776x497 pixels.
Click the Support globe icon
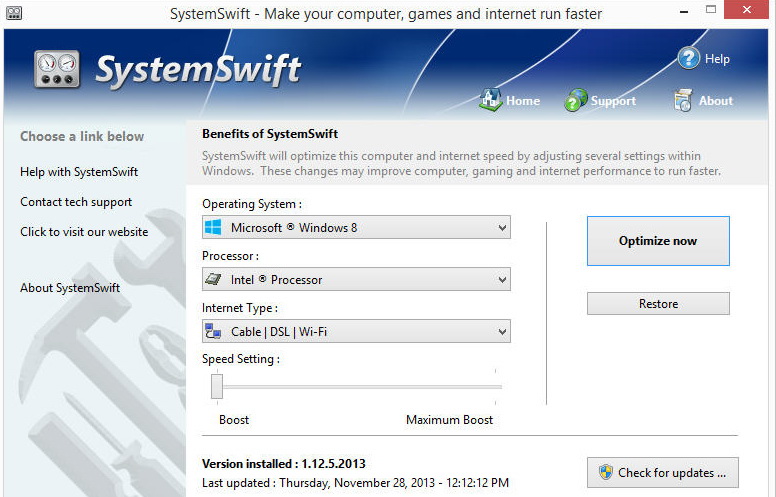click(x=576, y=100)
